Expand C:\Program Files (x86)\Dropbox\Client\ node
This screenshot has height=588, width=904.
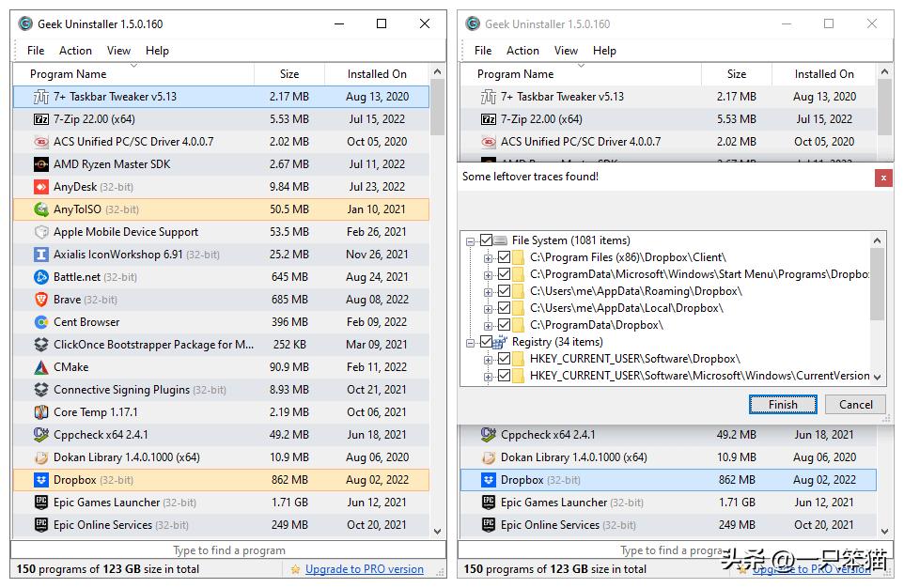coord(489,258)
